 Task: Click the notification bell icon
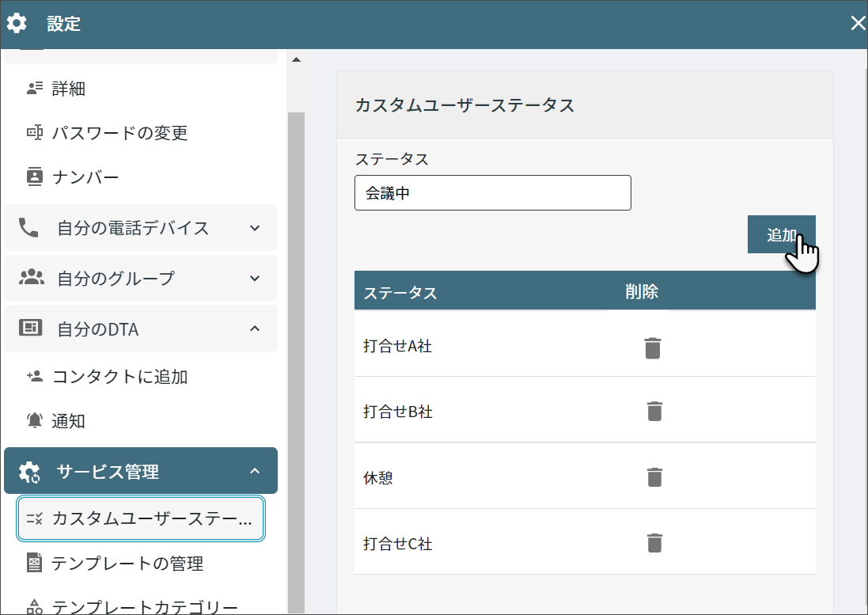coord(34,421)
